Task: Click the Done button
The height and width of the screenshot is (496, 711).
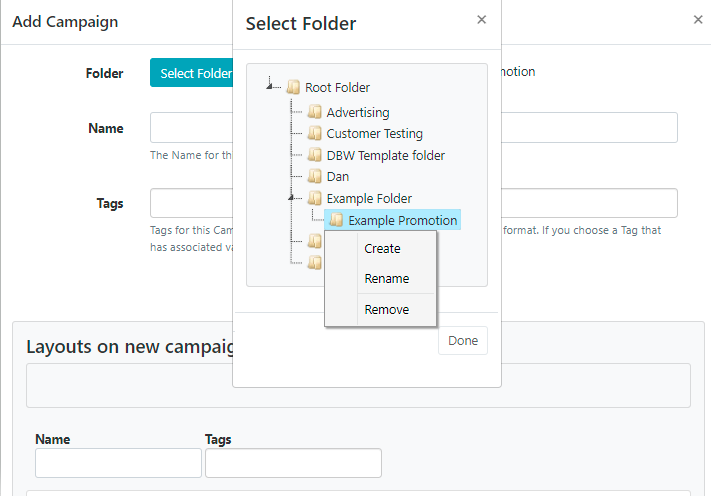Action: (x=463, y=340)
